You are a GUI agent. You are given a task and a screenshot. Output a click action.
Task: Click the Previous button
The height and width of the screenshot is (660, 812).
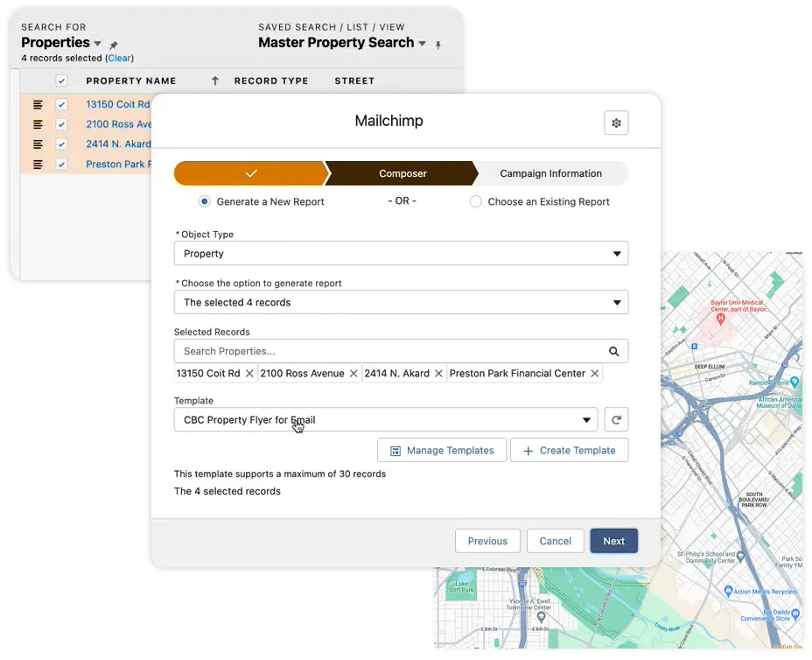click(487, 541)
